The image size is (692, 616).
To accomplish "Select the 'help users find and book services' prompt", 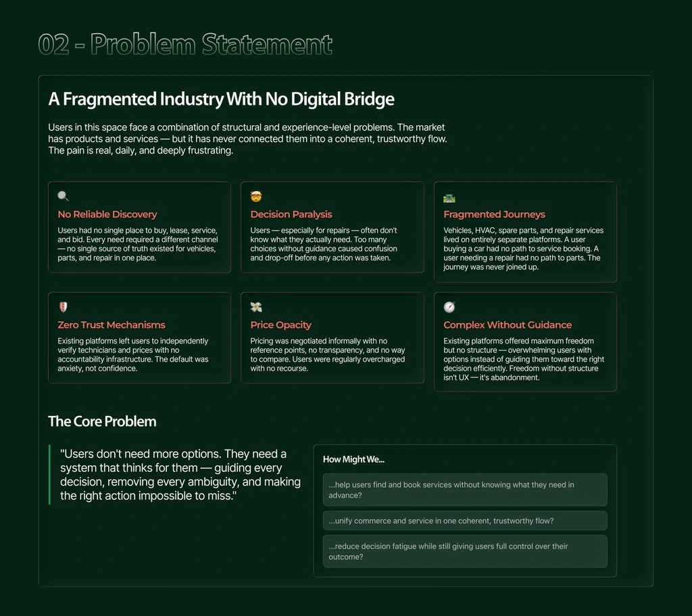I will coord(465,490).
